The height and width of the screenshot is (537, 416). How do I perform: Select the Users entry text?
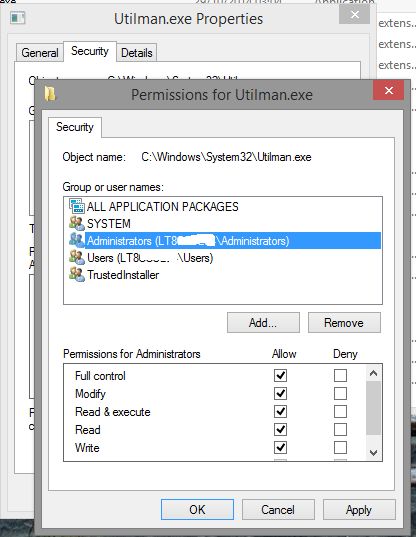click(x=150, y=258)
